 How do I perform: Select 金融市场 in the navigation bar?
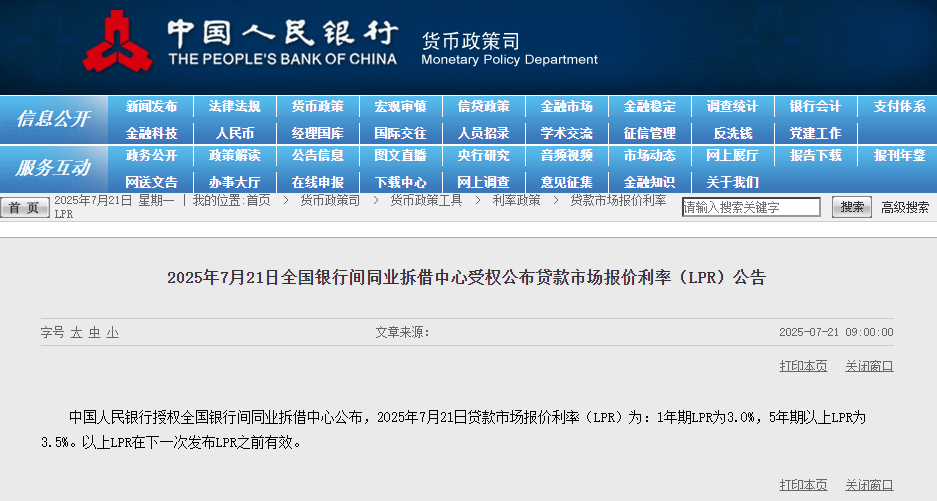pyautogui.click(x=566, y=106)
